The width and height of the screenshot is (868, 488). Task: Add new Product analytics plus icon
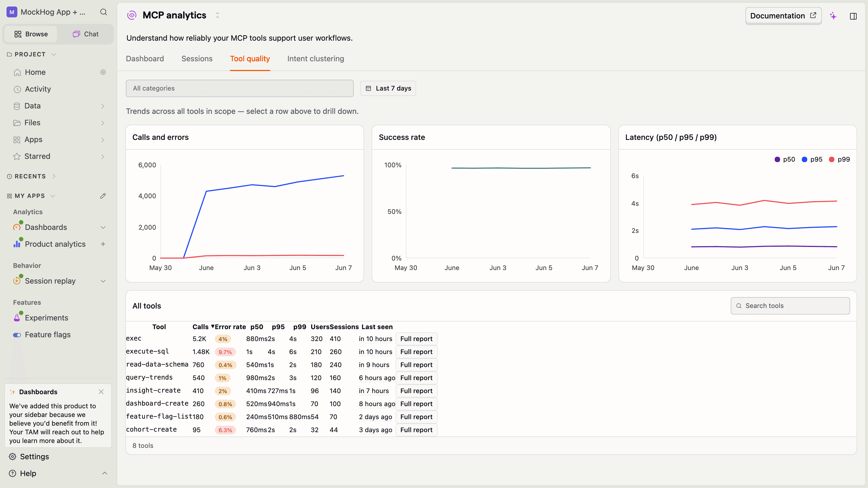coord(103,244)
